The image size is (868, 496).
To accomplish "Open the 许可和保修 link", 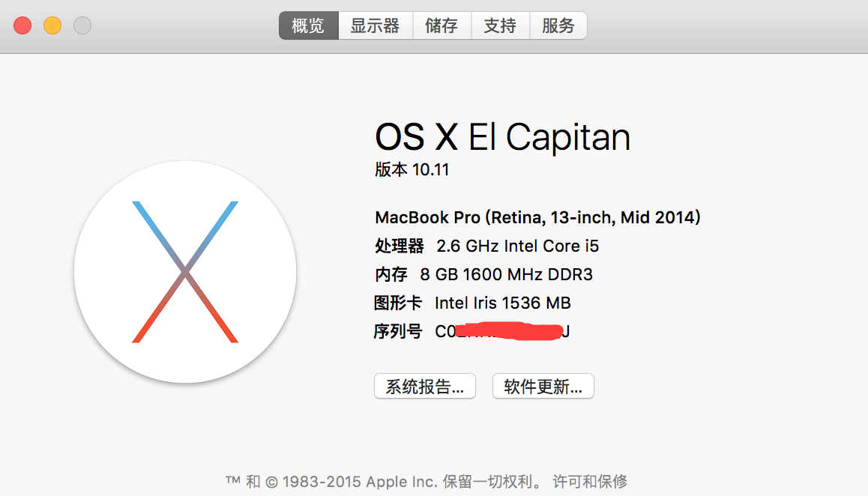I will coord(590,481).
